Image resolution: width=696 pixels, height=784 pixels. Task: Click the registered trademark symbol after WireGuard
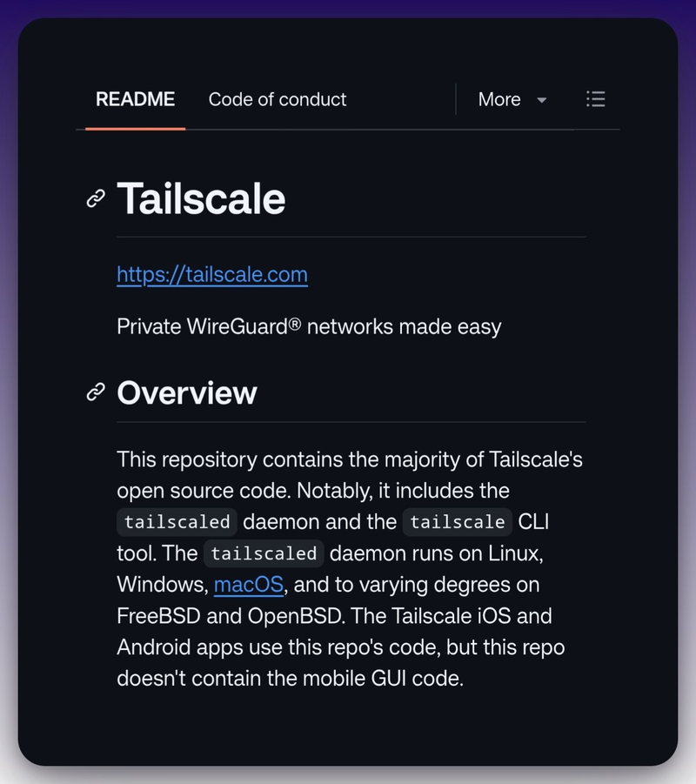[295, 325]
